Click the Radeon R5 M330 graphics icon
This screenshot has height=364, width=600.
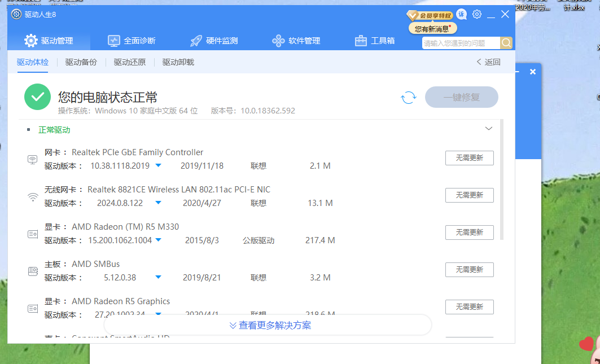pyautogui.click(x=33, y=234)
